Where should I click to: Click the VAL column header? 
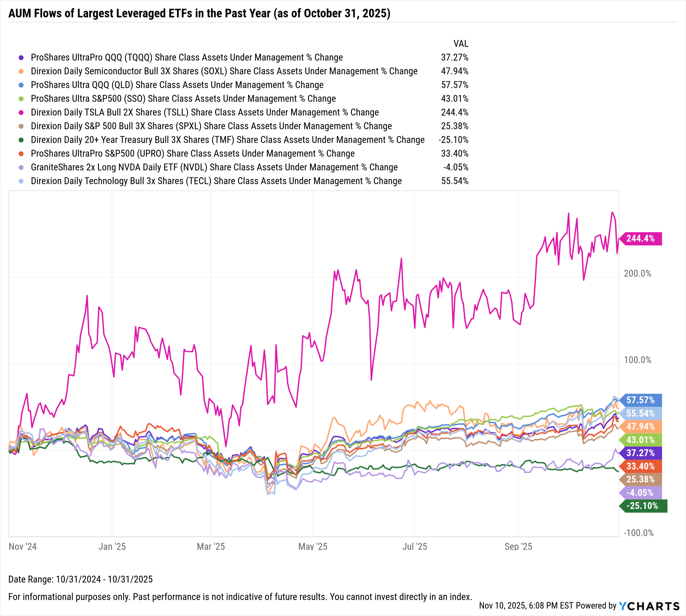461,44
